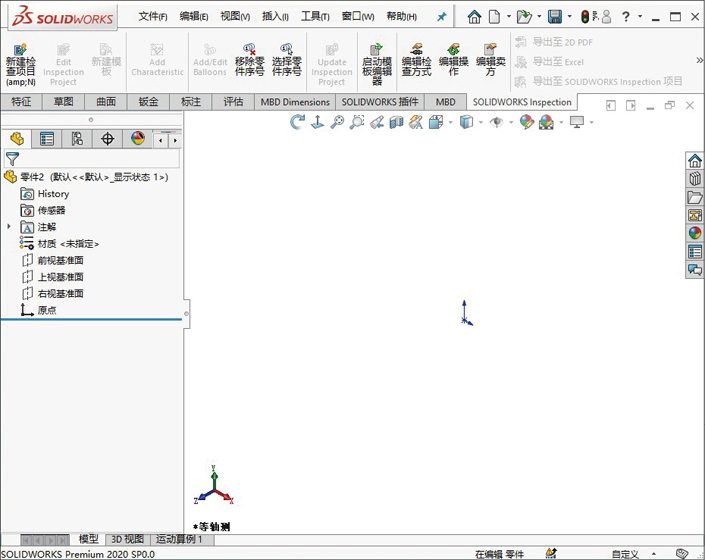
Task: Click Section View icon
Action: (396, 122)
